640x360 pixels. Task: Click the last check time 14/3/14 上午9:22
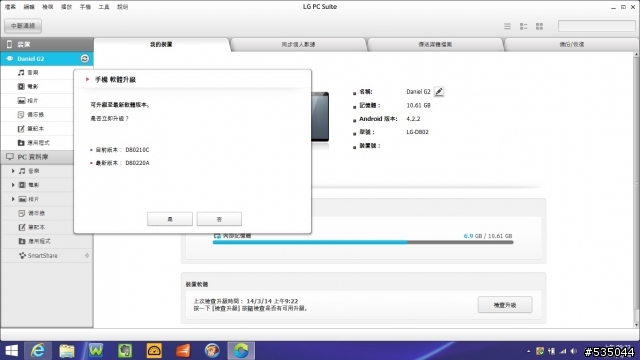[272, 301]
